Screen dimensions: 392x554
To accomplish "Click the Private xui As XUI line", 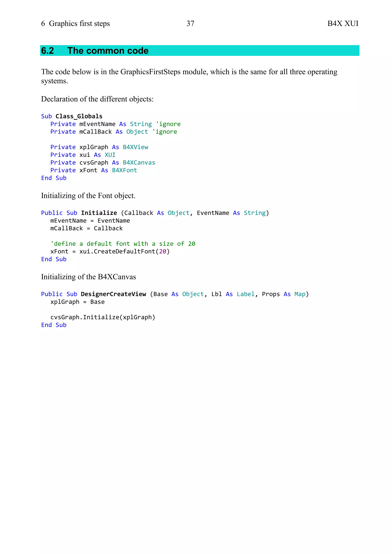I will pos(83,155).
